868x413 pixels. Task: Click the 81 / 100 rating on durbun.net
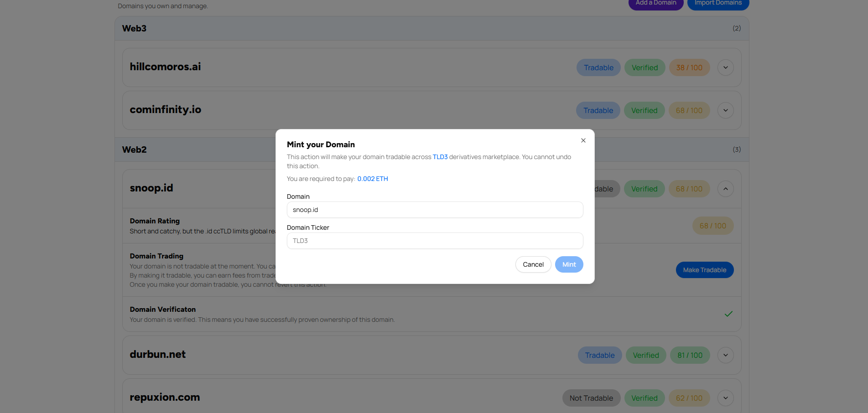click(690, 355)
